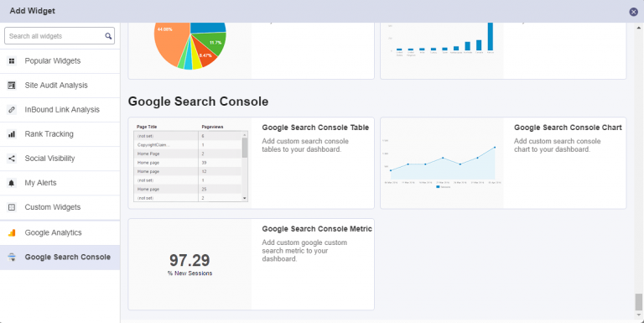Click the Rank Tracking bar icon
The width and height of the screenshot is (644, 323).
coord(12,134)
